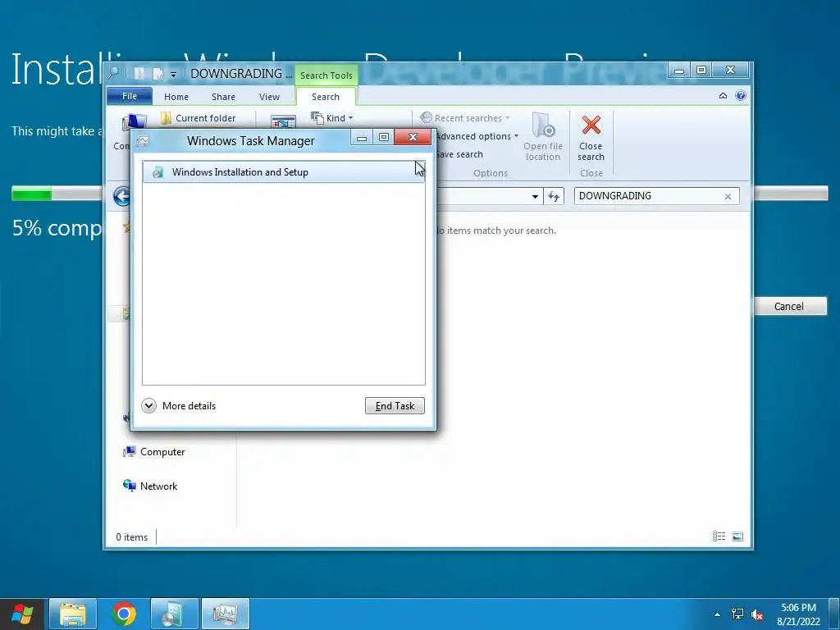The width and height of the screenshot is (840, 630).
Task: Click the Search Tools contextual tab
Action: coord(326,75)
